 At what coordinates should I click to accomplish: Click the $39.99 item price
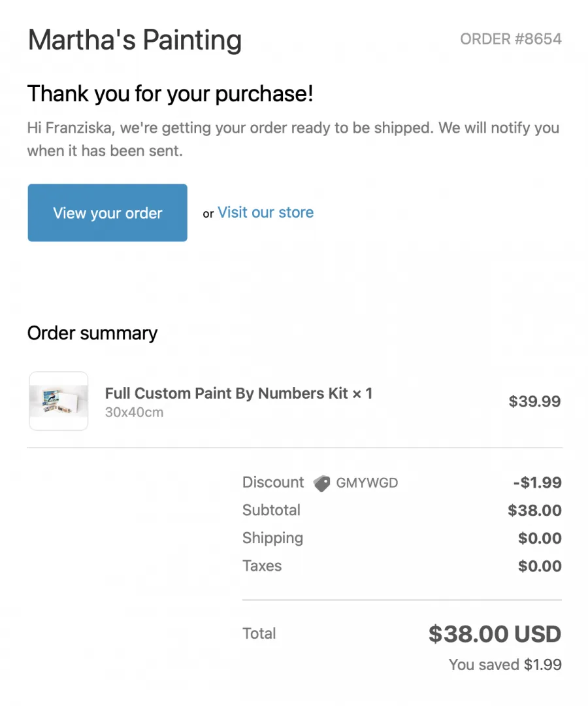(534, 401)
